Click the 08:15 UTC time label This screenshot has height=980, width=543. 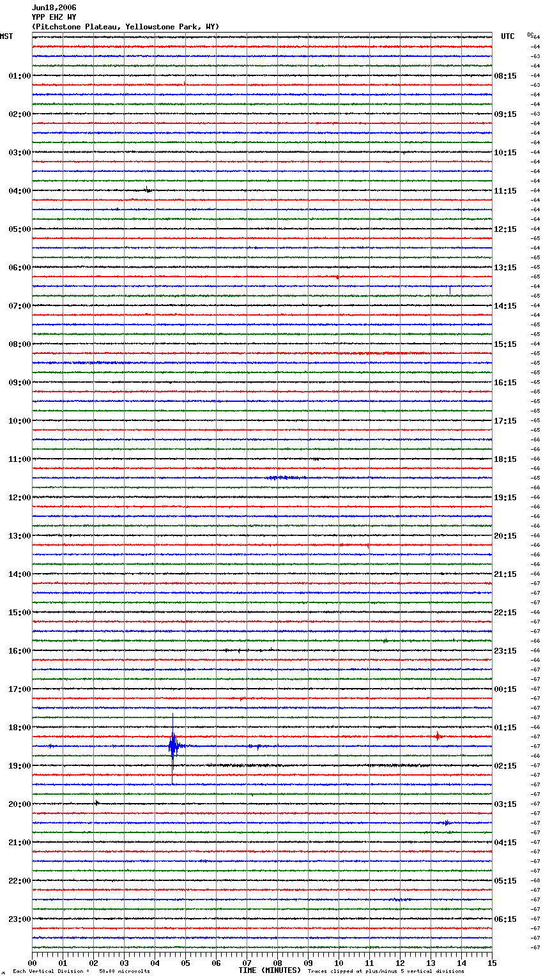[x=505, y=76]
